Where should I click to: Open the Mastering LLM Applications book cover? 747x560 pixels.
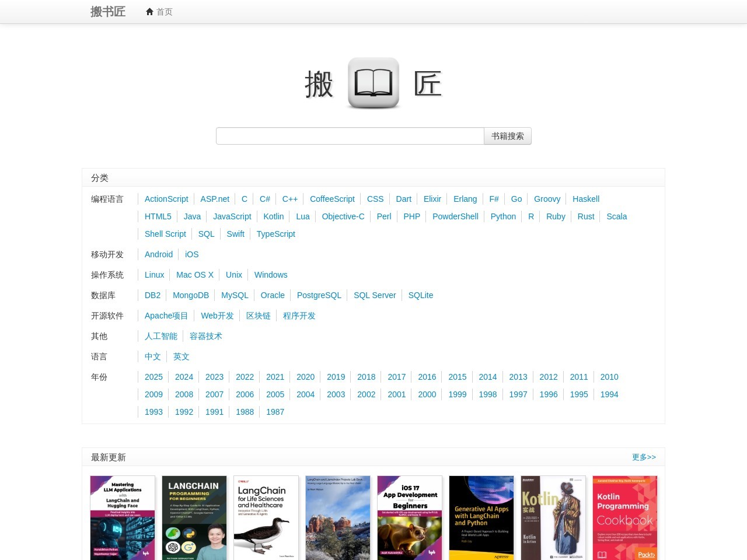tap(123, 517)
